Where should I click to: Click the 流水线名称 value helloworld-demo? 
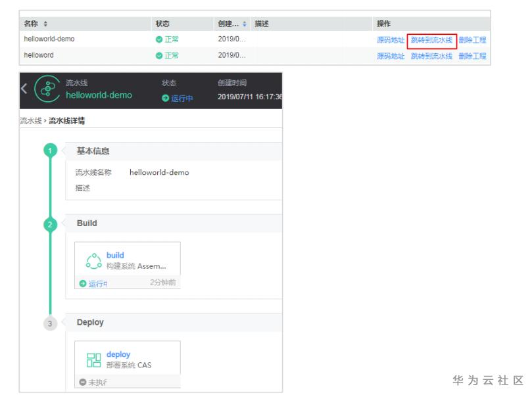tap(159, 172)
